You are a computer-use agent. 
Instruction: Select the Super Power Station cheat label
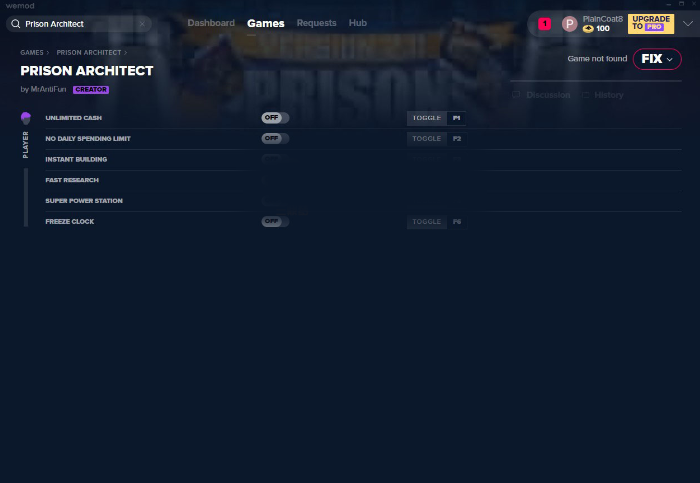[84, 201]
